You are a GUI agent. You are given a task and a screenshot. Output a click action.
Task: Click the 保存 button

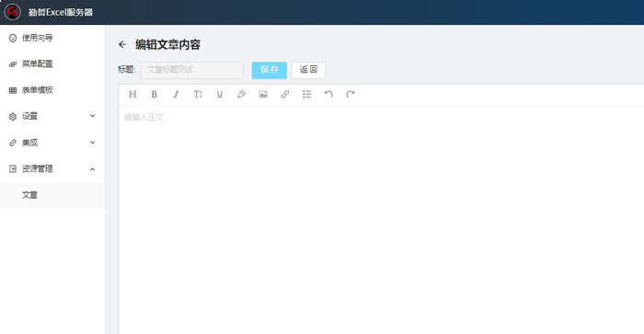[270, 70]
